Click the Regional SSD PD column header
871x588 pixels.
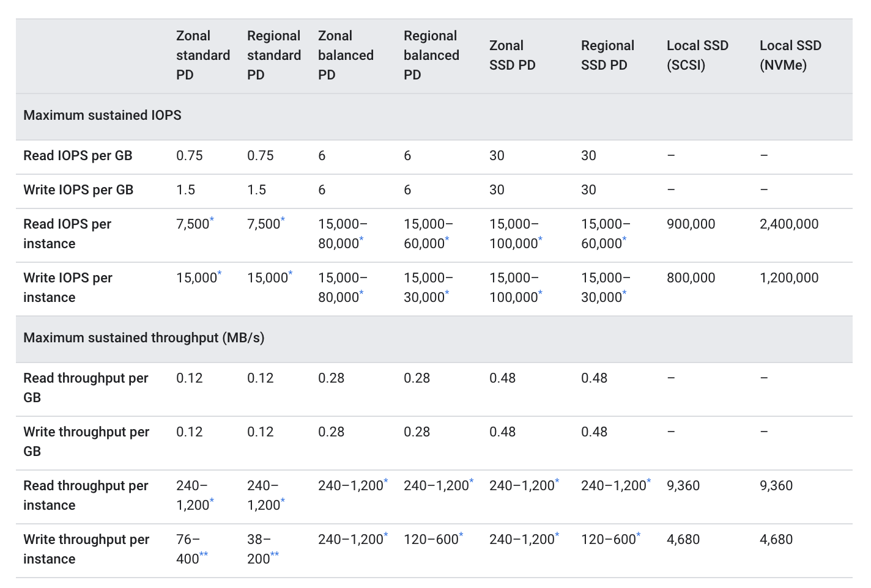pyautogui.click(x=607, y=55)
